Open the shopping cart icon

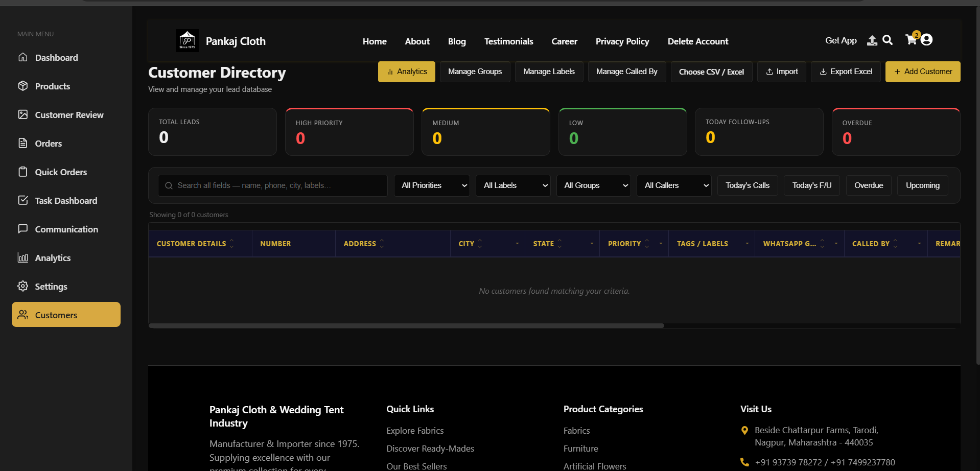(x=911, y=40)
